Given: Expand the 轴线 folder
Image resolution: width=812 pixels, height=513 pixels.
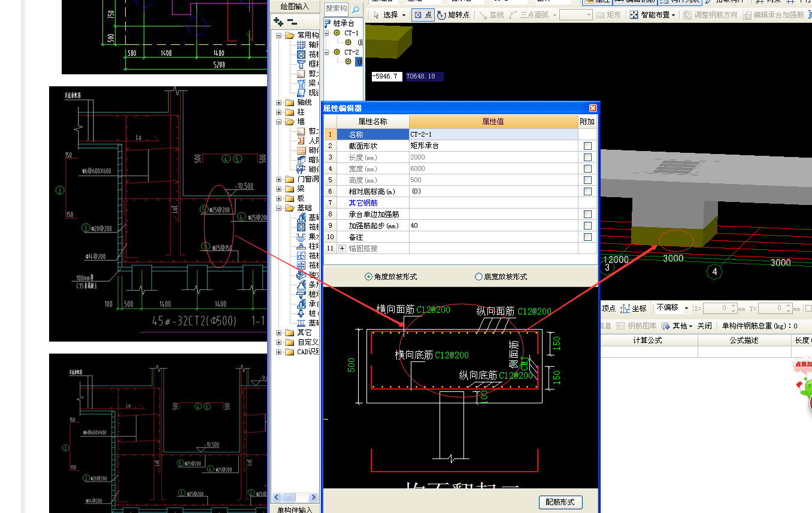Looking at the screenshot, I should (278, 102).
